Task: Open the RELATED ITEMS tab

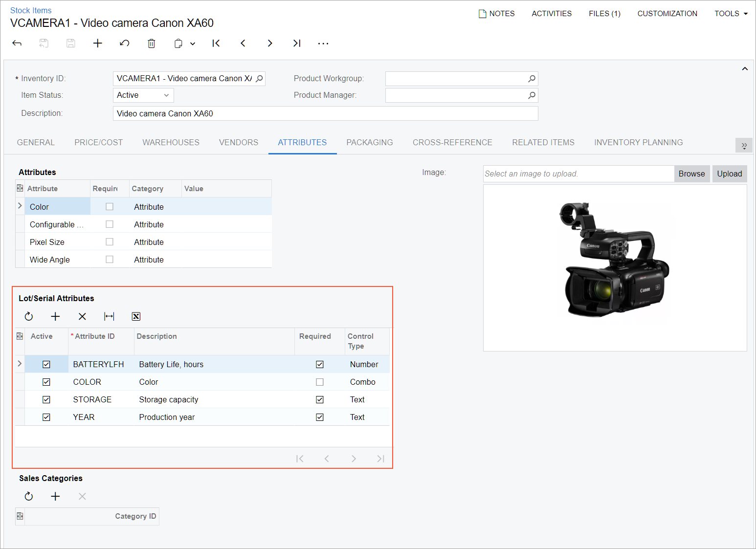Action: pos(543,142)
